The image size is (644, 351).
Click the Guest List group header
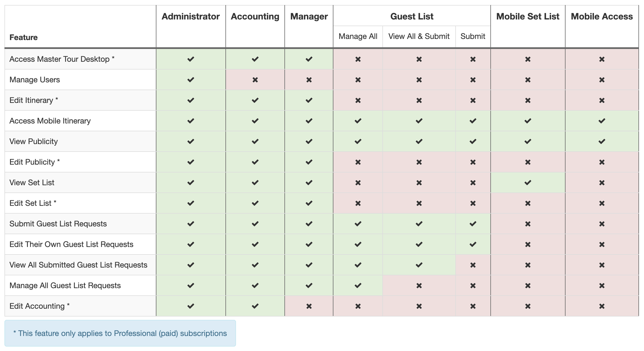click(412, 16)
